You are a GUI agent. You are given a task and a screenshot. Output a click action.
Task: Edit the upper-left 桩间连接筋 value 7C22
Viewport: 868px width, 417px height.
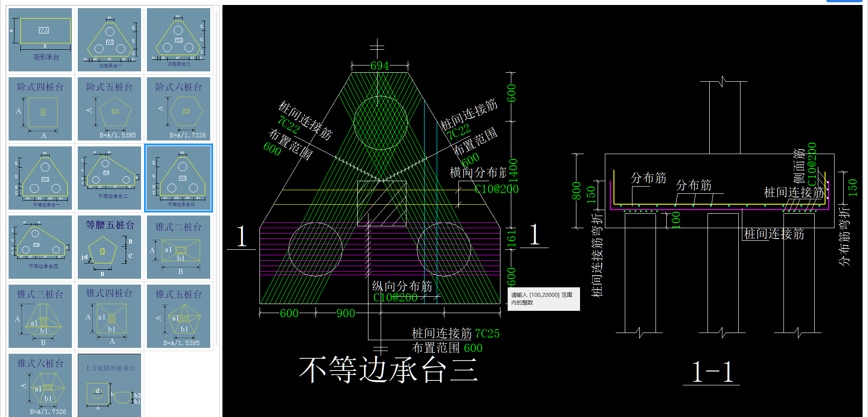click(x=289, y=124)
